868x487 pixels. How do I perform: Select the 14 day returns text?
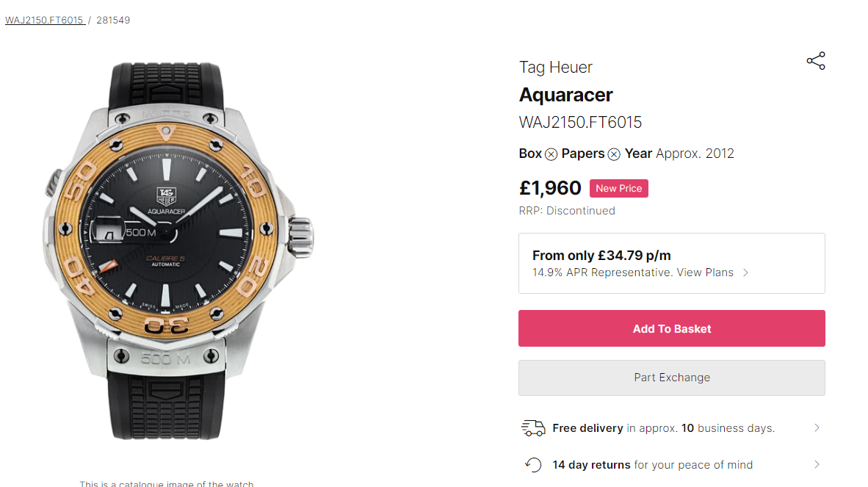pyautogui.click(x=591, y=465)
